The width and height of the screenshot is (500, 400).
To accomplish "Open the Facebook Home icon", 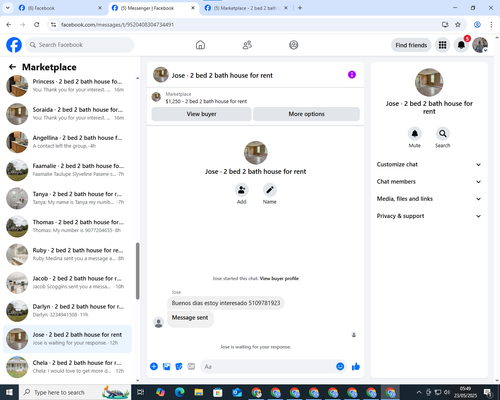I will 200,45.
